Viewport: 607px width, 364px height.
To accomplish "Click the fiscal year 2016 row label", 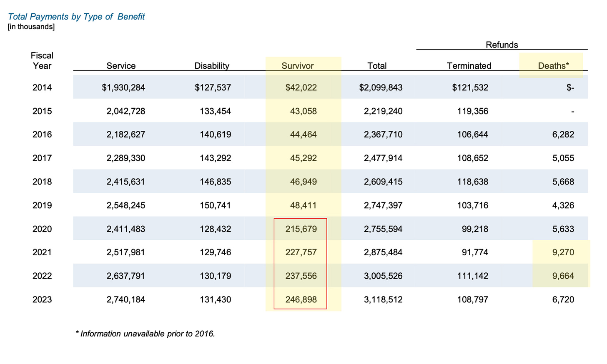I will click(x=42, y=135).
